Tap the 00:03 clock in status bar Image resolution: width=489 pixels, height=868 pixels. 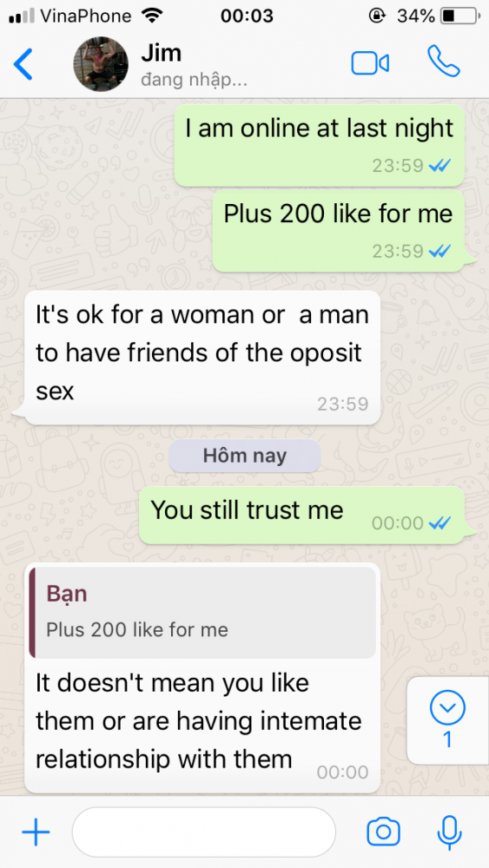247,16
